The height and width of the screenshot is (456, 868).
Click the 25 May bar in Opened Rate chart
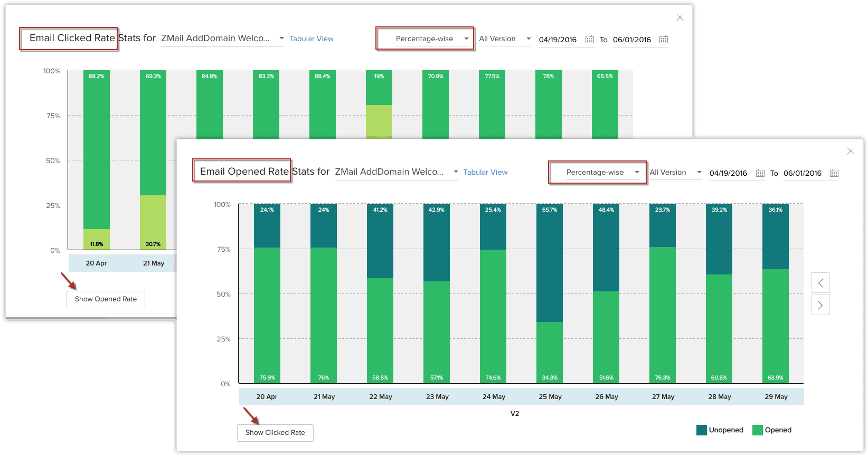tap(550, 293)
